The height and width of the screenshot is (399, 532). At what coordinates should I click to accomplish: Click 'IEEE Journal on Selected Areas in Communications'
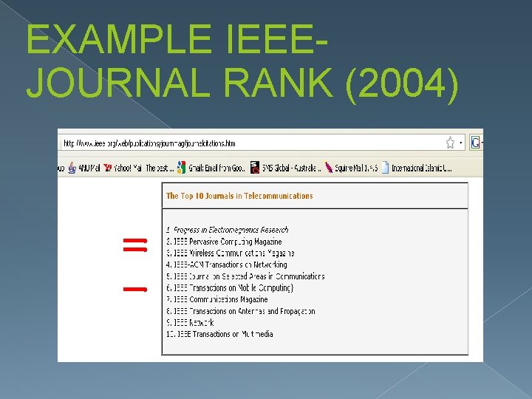pyautogui.click(x=245, y=276)
